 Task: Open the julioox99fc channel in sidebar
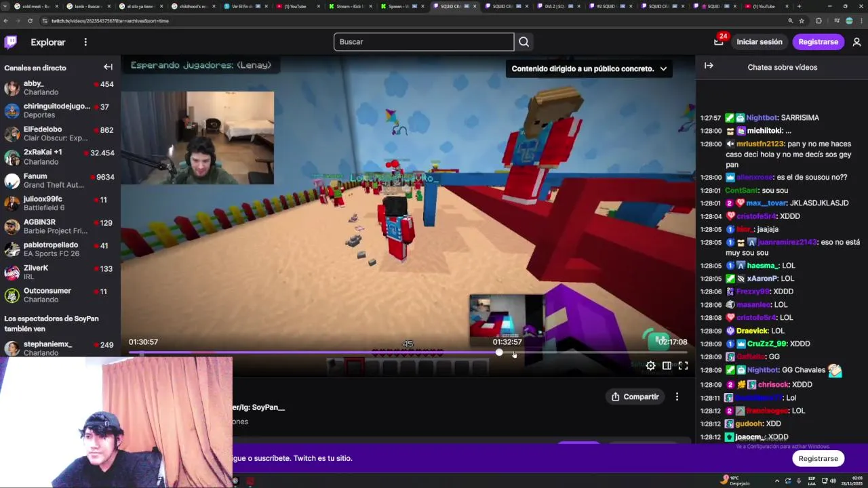tap(60, 203)
